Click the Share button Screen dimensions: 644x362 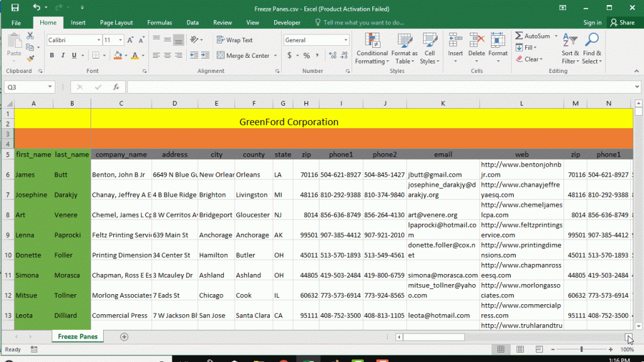622,23
